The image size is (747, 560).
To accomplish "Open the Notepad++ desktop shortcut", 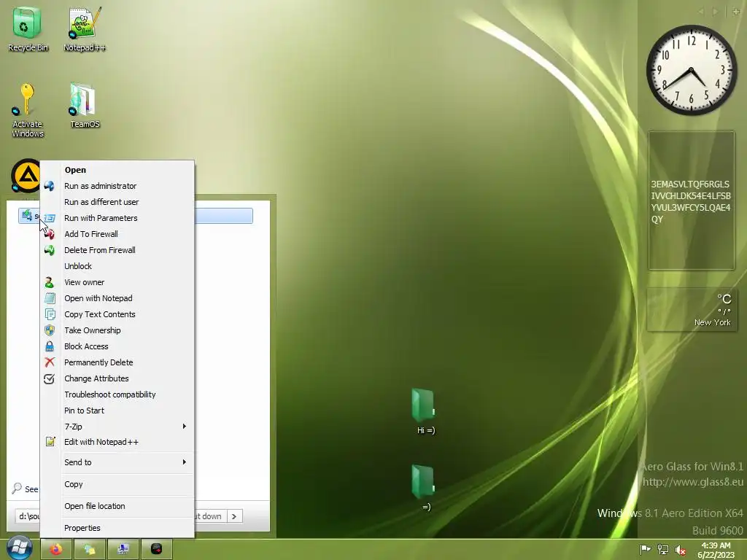I will pos(85,28).
